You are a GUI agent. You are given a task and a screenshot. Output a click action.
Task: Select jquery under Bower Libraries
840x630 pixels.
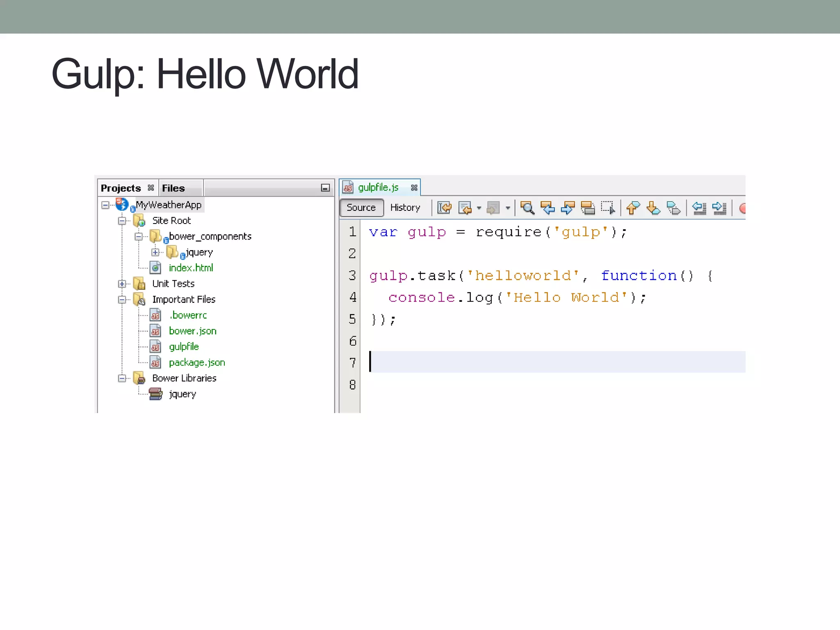tap(183, 394)
